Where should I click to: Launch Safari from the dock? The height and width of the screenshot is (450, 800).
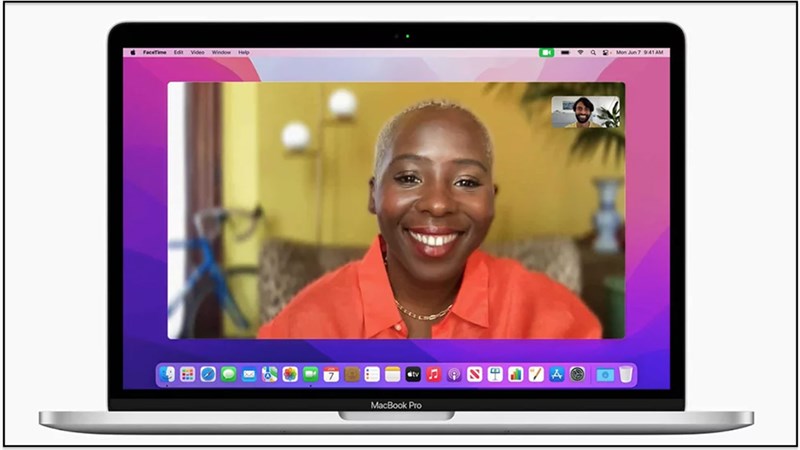tap(208, 374)
